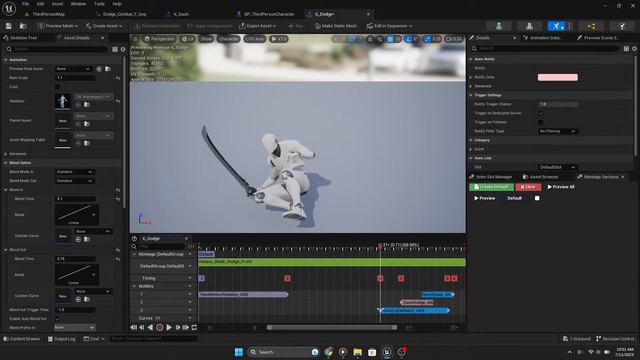Click the Notify Trigger Chance value field
The image size is (640, 360).
point(558,104)
